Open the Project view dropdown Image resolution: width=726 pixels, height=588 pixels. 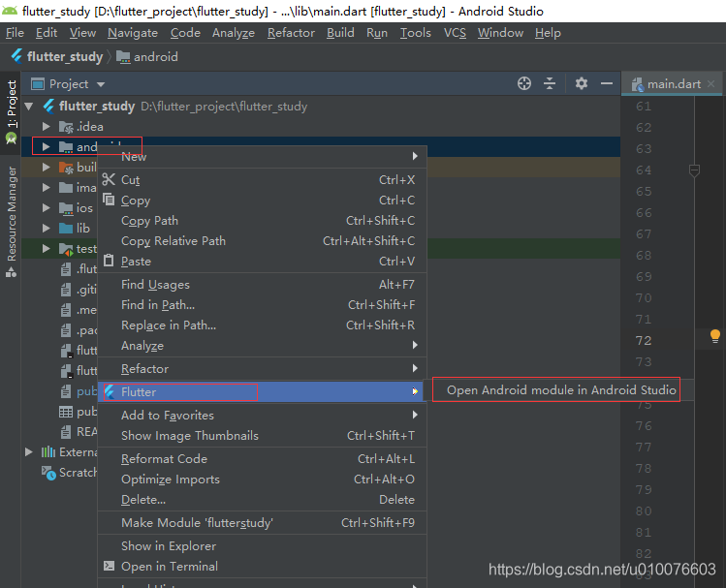[101, 84]
